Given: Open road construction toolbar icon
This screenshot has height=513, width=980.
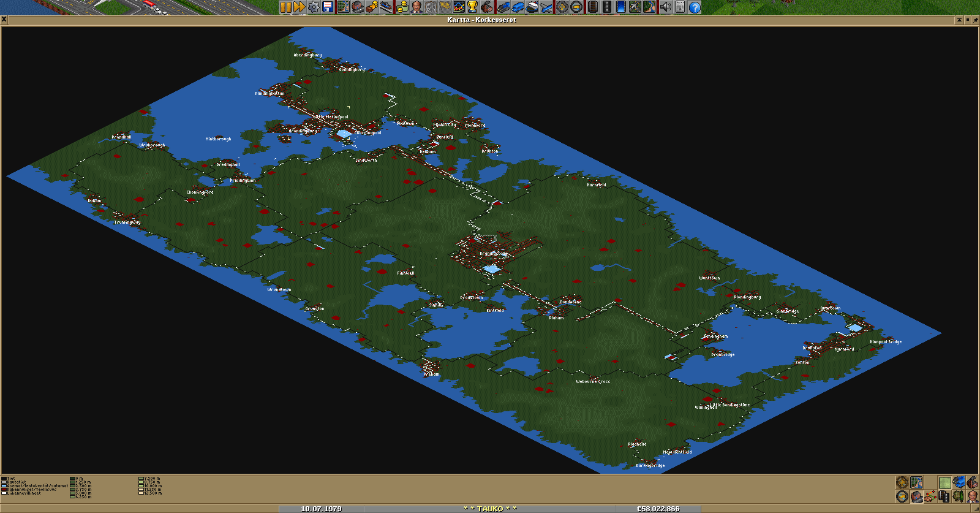Looking at the screenshot, I should point(607,7).
